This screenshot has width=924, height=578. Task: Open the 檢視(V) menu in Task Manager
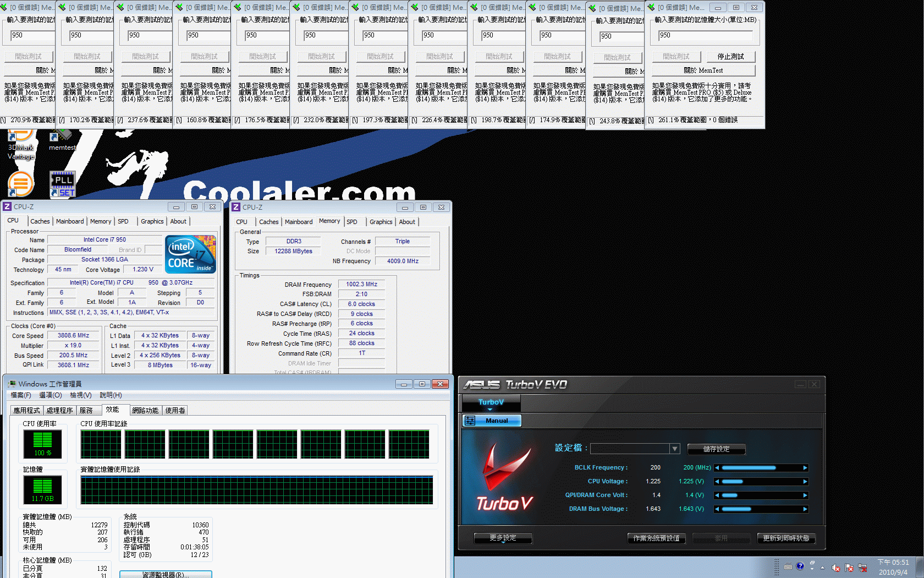(80, 395)
